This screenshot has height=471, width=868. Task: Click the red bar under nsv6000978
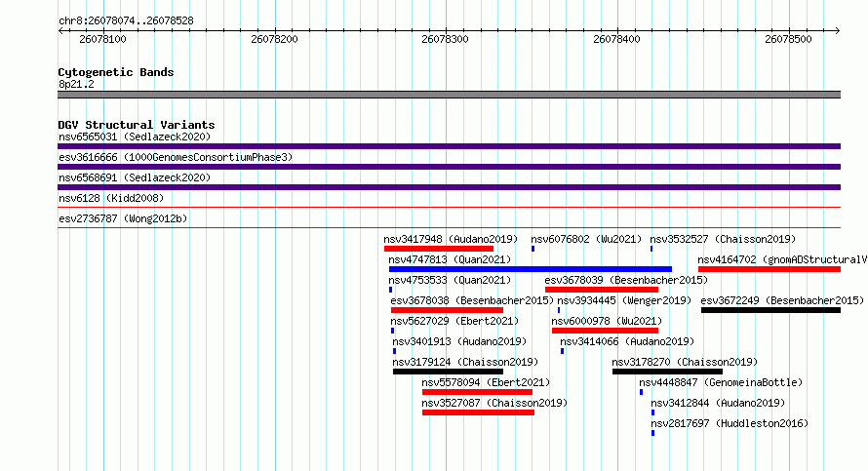[605, 331]
